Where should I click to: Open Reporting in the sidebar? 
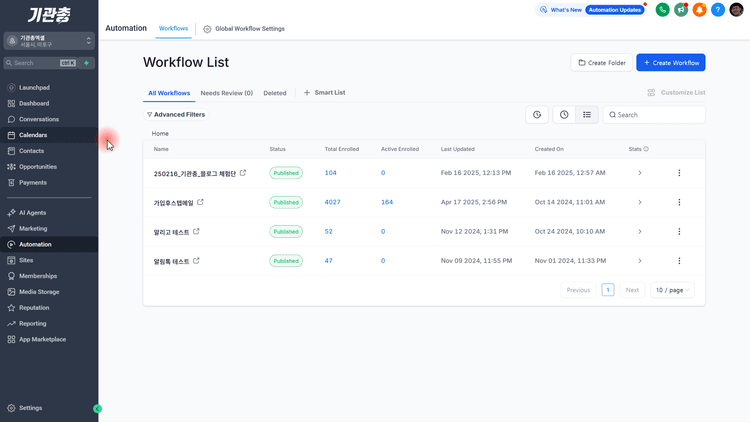tap(33, 323)
